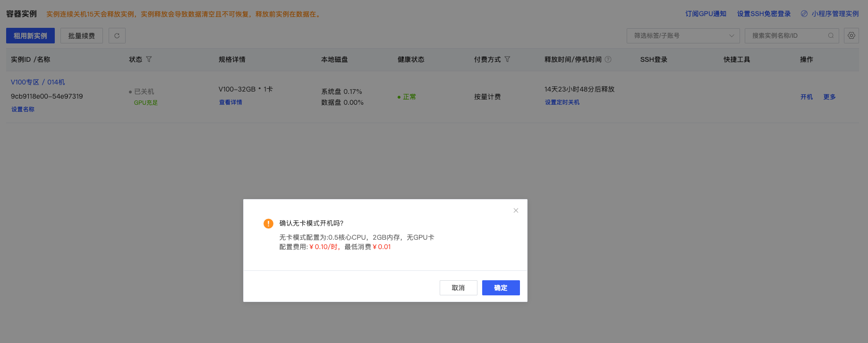The height and width of the screenshot is (343, 868).
Task: Open the table settings gear icon
Action: [x=851, y=36]
